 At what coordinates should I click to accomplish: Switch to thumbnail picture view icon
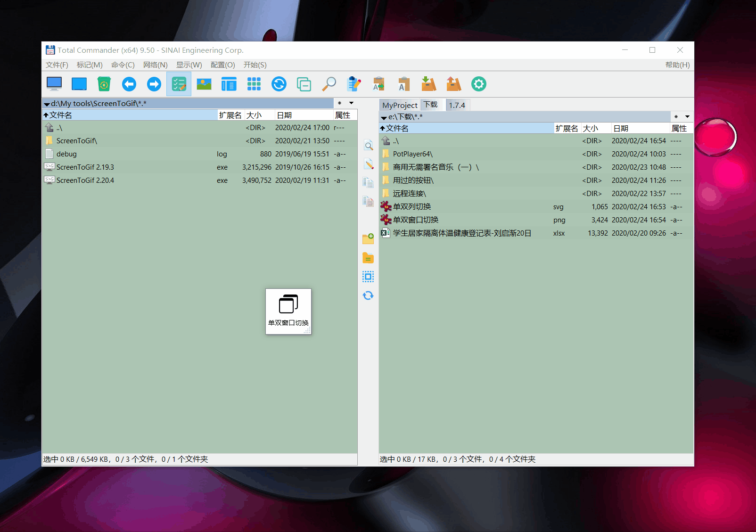tap(204, 84)
